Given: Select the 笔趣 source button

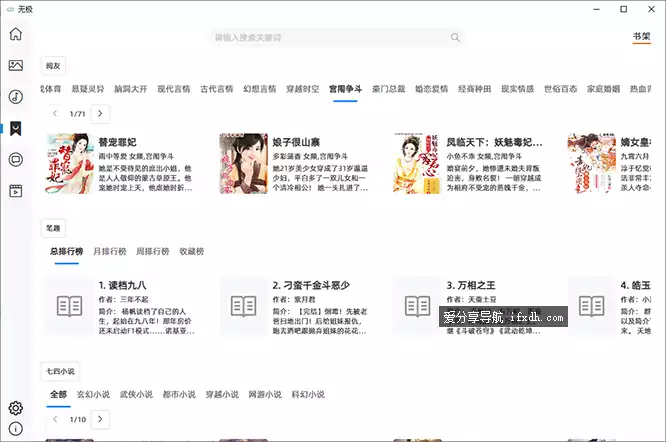Looking at the screenshot, I should [x=53, y=228].
